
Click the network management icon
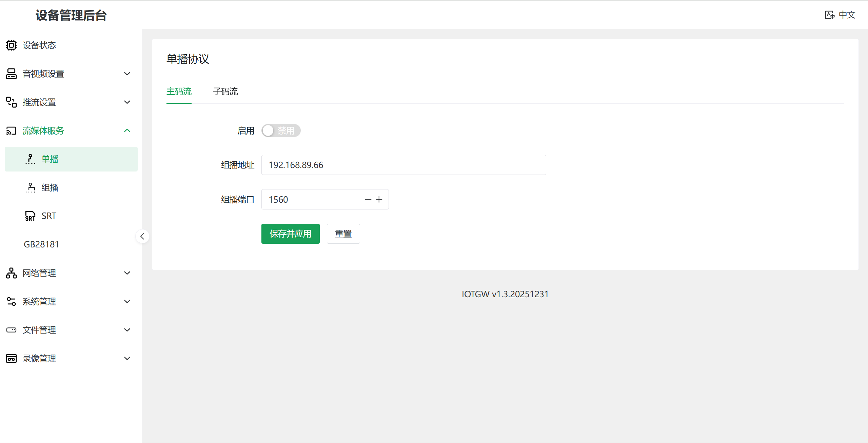tap(11, 273)
